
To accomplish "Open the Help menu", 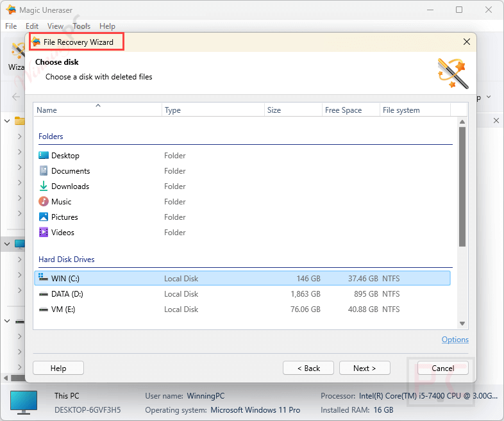I will click(107, 26).
